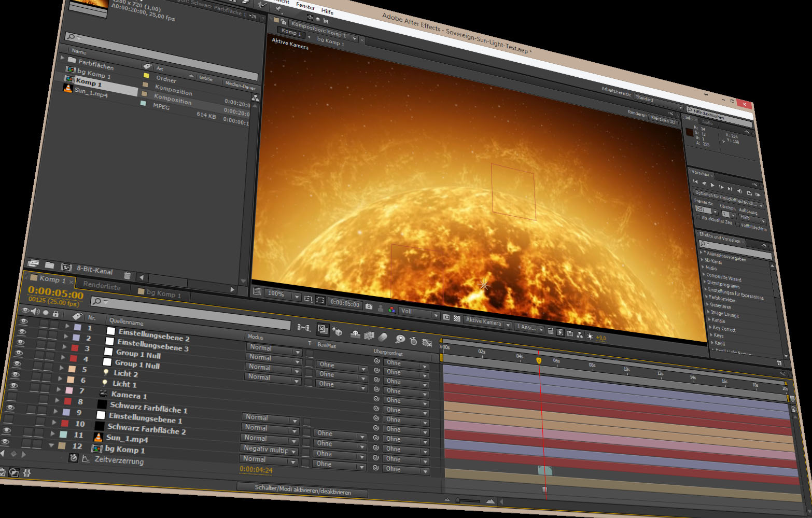This screenshot has width=812, height=518.
Task: Enable frame blending icon in timeline
Action: click(x=369, y=335)
